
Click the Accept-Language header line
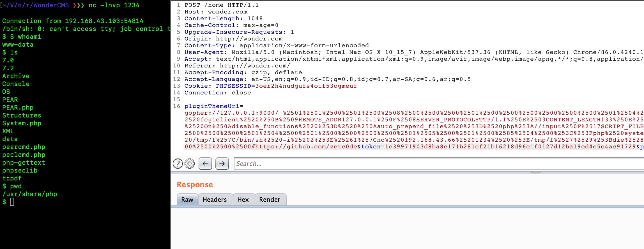tap(328, 79)
